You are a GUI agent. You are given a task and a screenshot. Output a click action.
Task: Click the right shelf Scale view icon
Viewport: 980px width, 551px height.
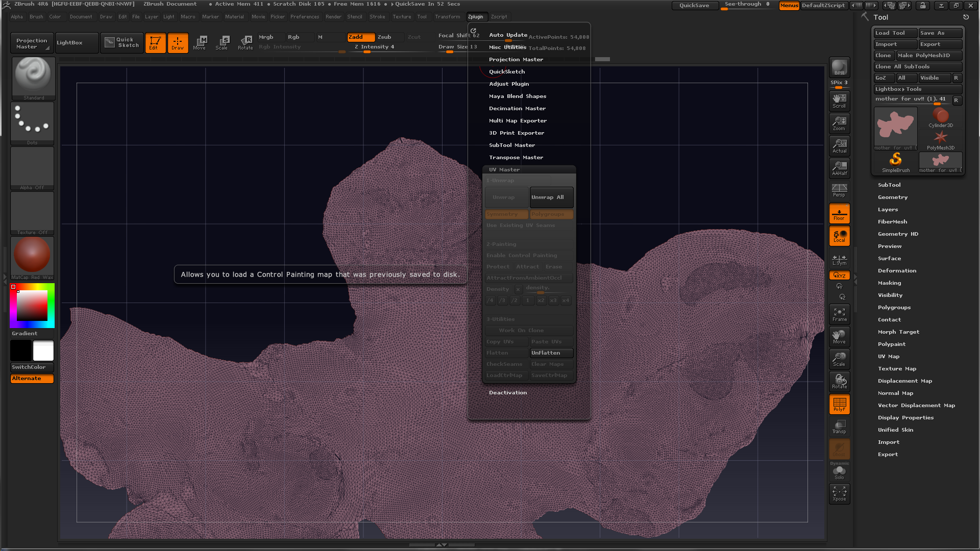839,359
